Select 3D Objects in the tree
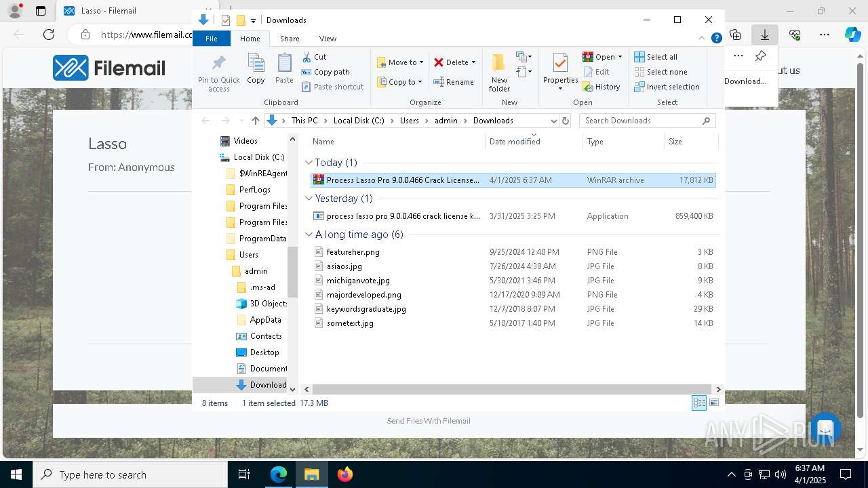Viewport: 868px width, 488px height. tap(261, 304)
